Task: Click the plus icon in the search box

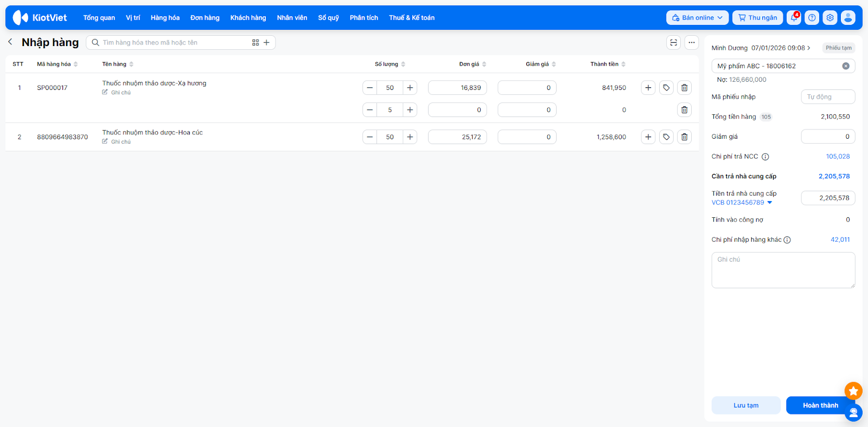Action: (x=266, y=42)
